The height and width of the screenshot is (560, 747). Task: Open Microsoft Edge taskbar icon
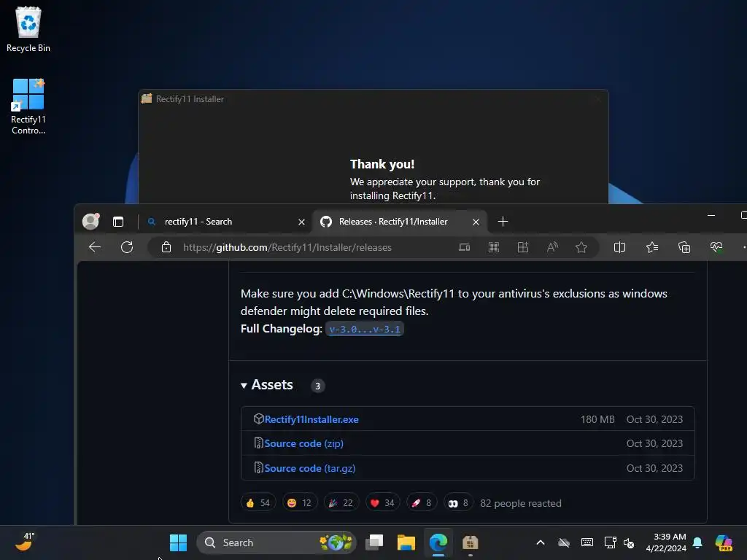click(438, 542)
